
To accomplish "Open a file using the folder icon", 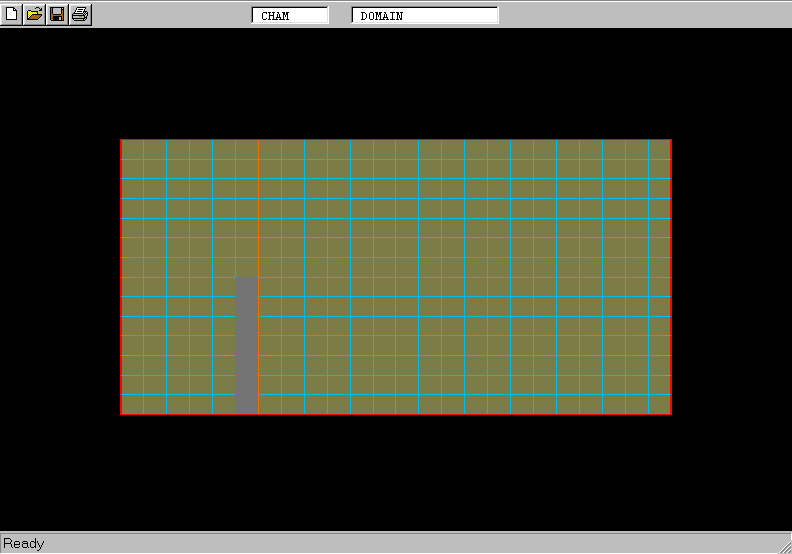I will point(35,14).
